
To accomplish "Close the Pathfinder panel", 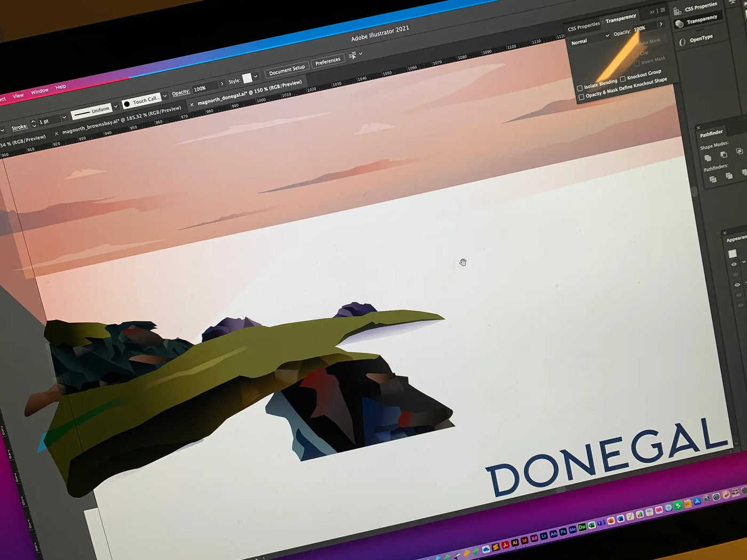I will pos(698,127).
